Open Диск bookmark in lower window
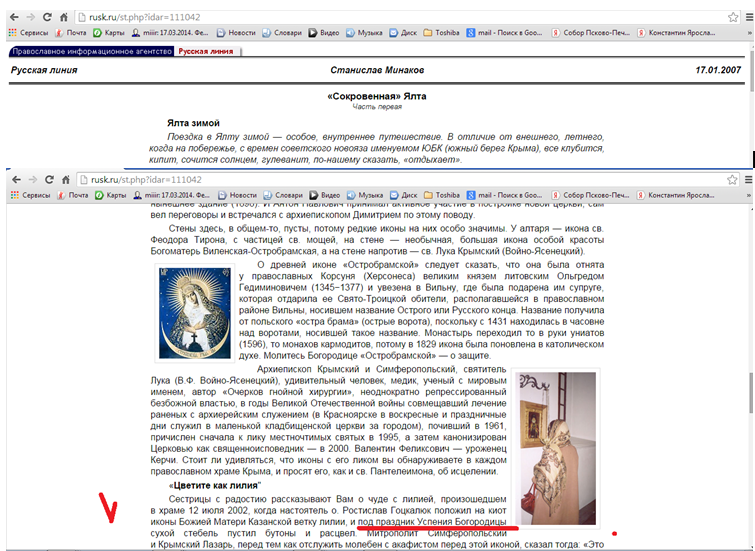 (404, 195)
